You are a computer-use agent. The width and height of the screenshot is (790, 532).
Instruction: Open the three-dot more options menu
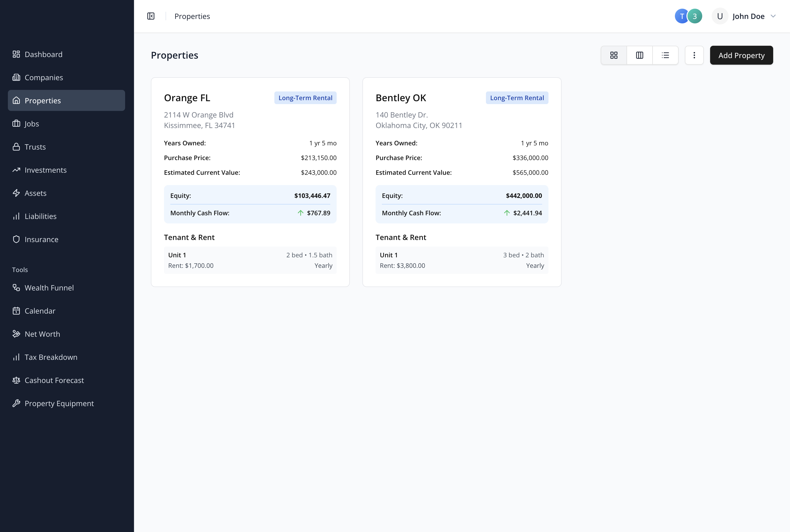tap(694, 55)
